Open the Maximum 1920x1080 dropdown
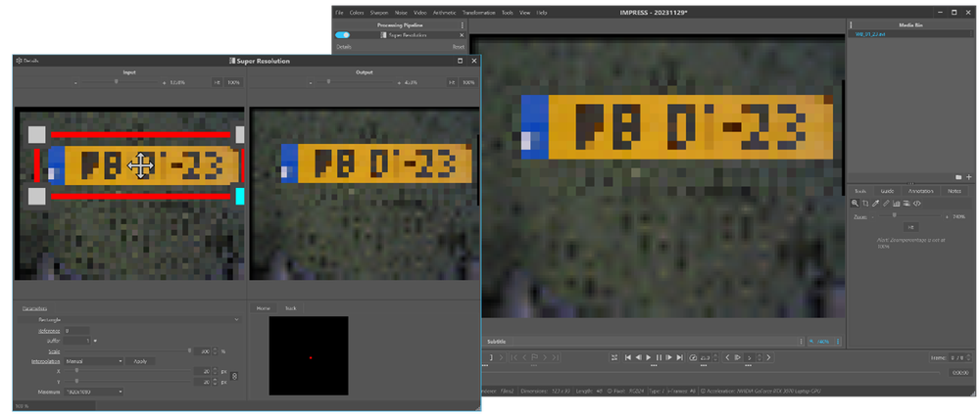Image resolution: width=980 pixels, height=417 pixels. pyautogui.click(x=92, y=392)
